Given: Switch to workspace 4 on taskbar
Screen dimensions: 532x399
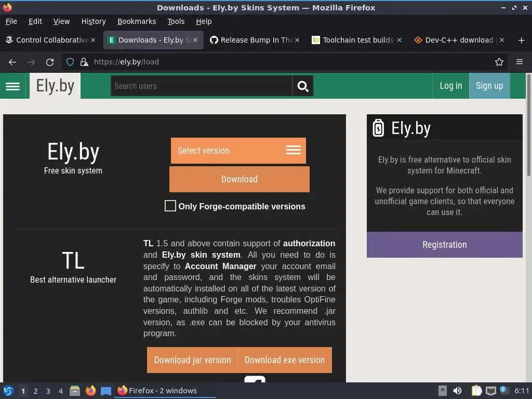Looking at the screenshot, I should pyautogui.click(x=61, y=391).
